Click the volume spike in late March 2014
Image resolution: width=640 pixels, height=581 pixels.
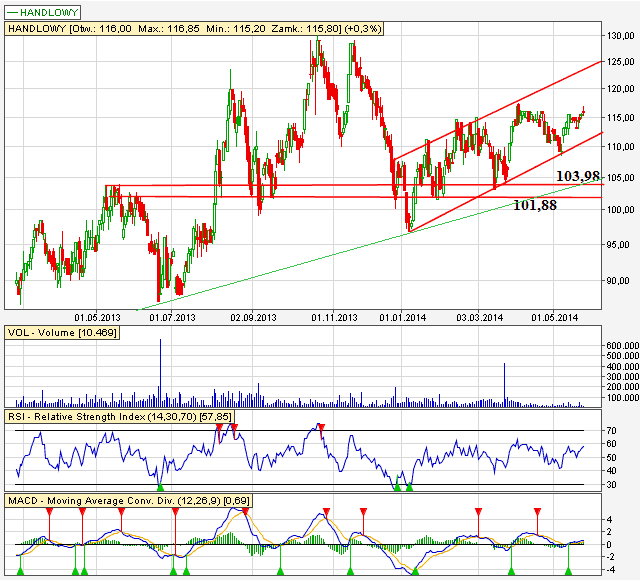(504, 385)
